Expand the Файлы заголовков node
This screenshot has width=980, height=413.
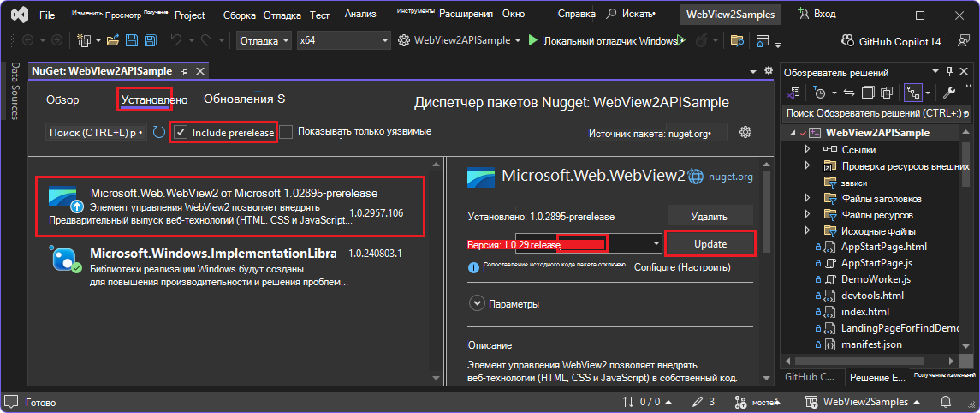coord(807,199)
